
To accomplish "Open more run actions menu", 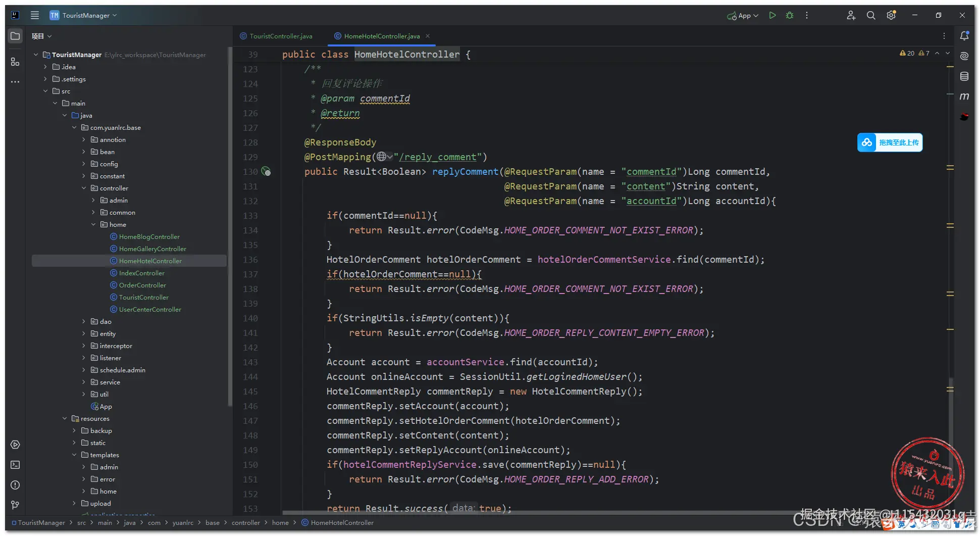I will 807,15.
